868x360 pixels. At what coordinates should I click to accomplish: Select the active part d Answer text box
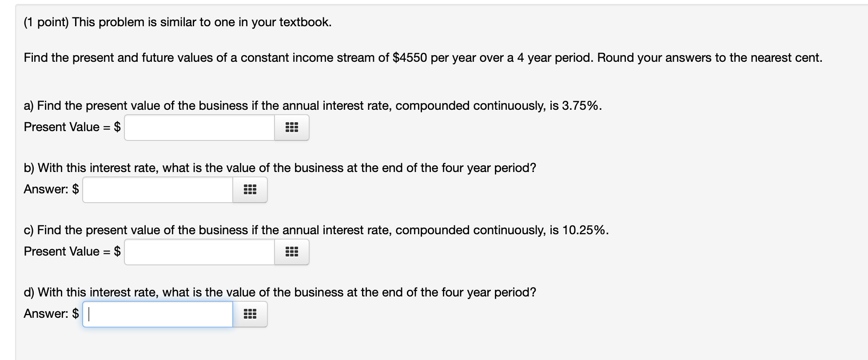[x=157, y=314]
